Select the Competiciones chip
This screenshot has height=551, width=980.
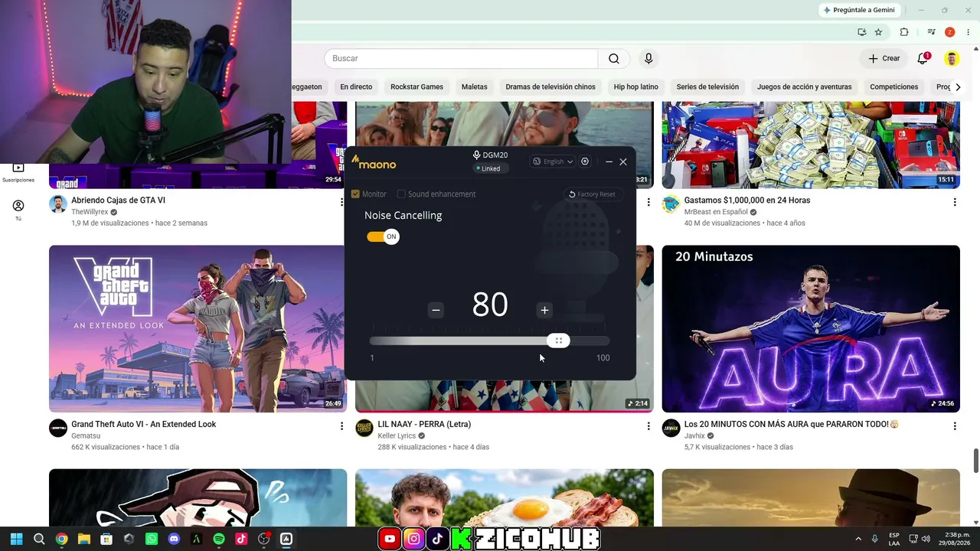pos(894,87)
